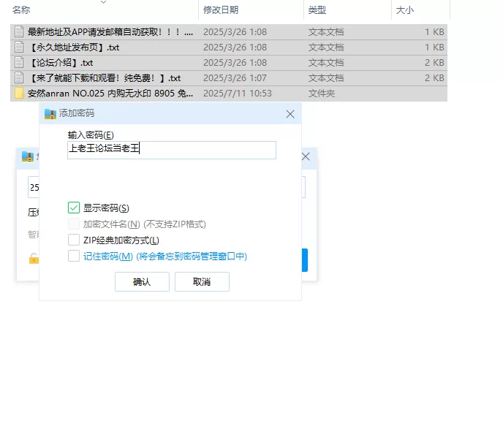Select the 最新地址及APP请发邮箱自动获取 file
This screenshot has width=503, height=448.
pyautogui.click(x=229, y=31)
